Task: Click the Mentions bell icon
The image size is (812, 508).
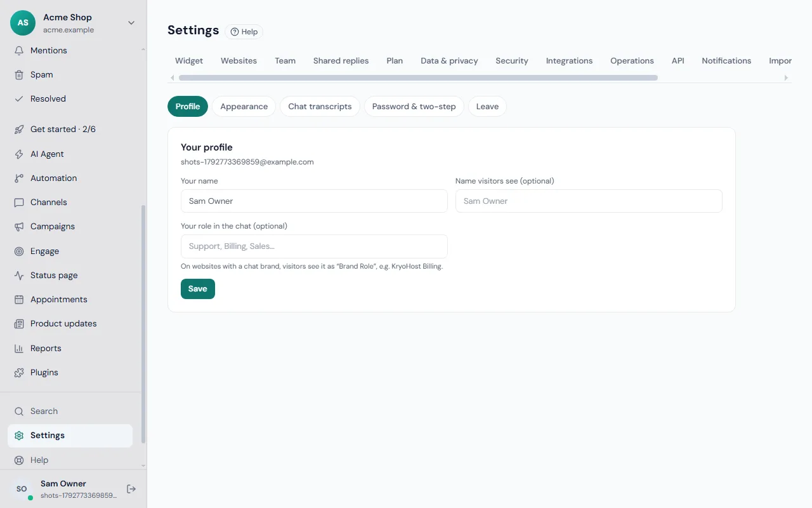Action: (x=19, y=50)
